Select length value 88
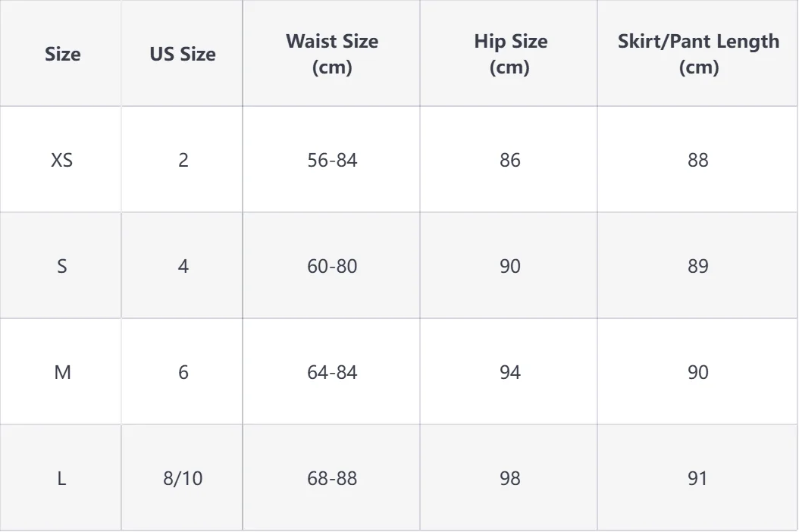 [697, 160]
